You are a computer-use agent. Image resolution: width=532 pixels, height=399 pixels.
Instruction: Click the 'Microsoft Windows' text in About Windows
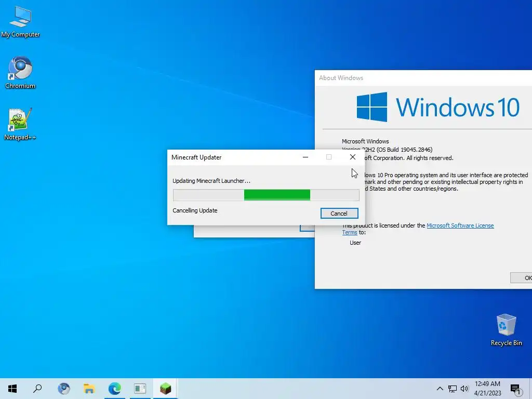point(365,141)
